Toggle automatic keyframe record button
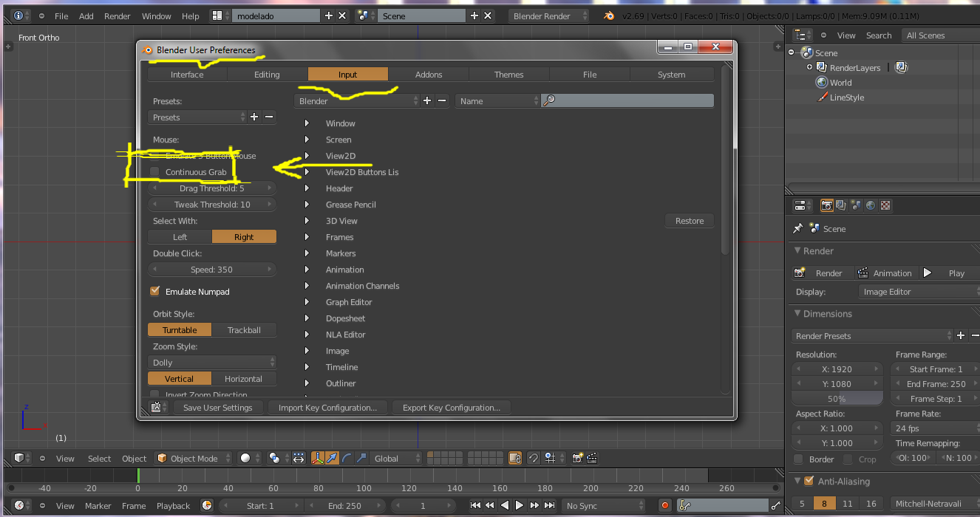Viewport: 980px width, 517px height. [665, 506]
